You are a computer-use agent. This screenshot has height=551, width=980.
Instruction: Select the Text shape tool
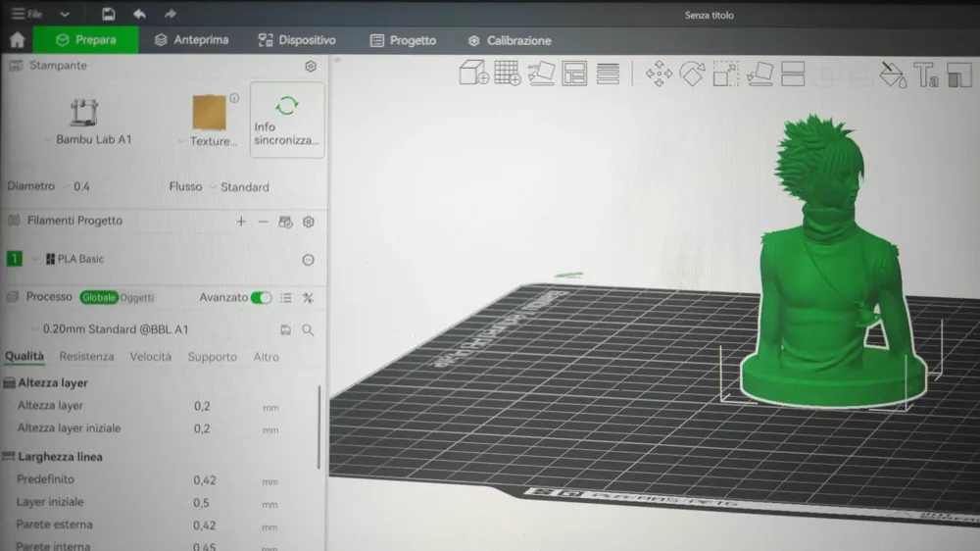point(926,75)
